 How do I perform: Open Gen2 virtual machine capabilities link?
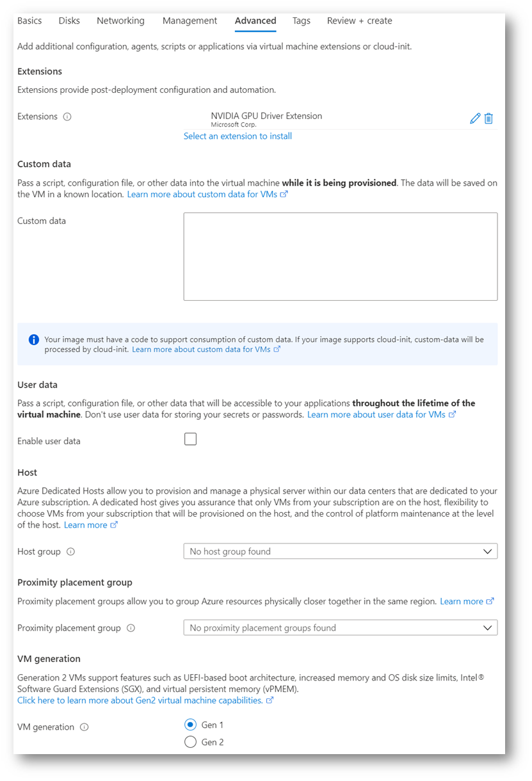pos(140,700)
